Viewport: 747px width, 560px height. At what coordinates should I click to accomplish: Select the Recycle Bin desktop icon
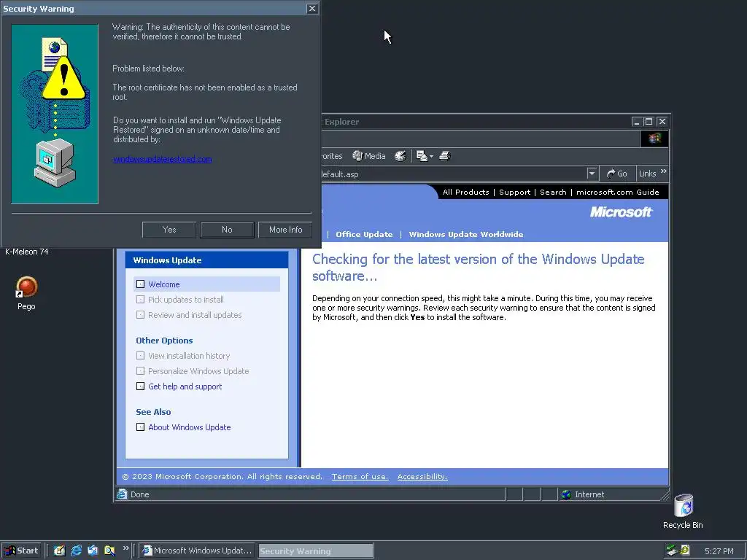[683, 511]
